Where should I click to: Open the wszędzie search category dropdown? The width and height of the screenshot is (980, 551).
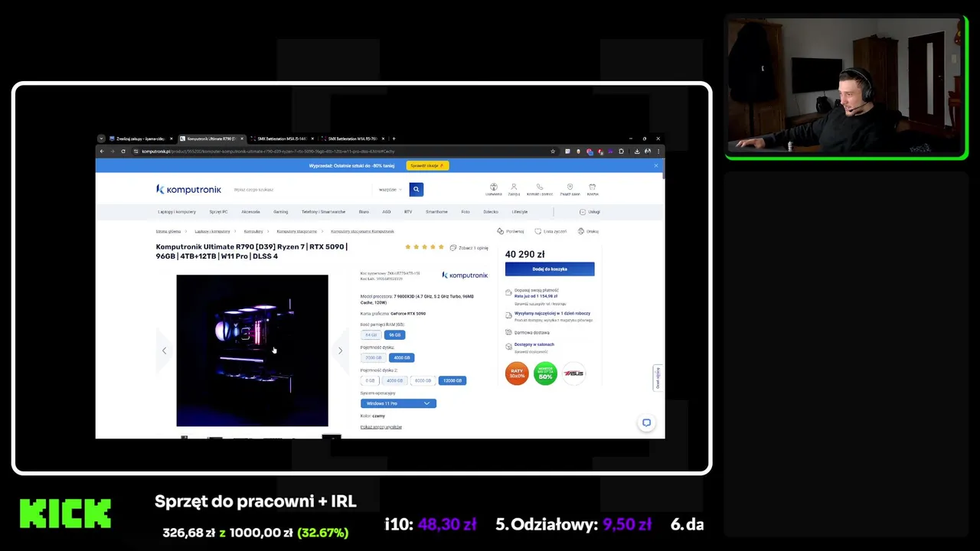[390, 189]
